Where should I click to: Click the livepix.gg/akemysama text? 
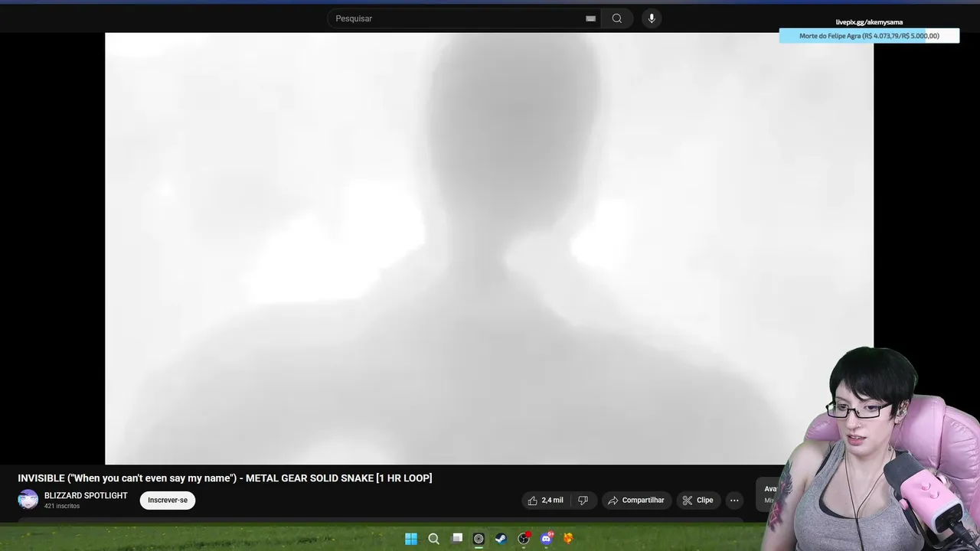pyautogui.click(x=869, y=22)
